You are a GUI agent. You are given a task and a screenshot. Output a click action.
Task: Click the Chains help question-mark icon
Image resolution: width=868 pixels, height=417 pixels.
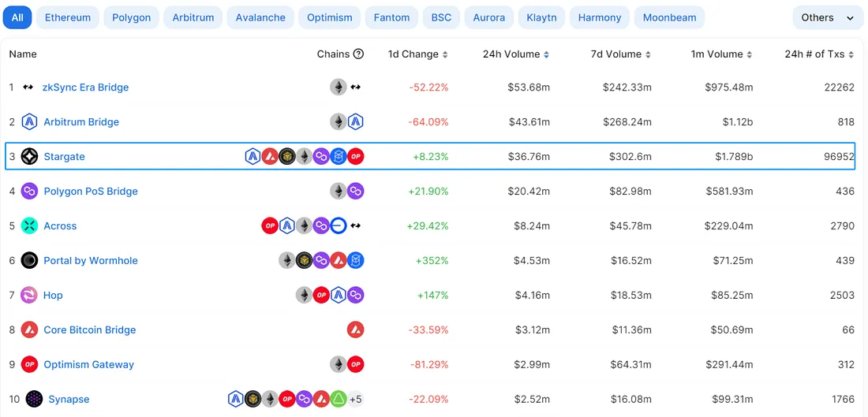point(358,54)
